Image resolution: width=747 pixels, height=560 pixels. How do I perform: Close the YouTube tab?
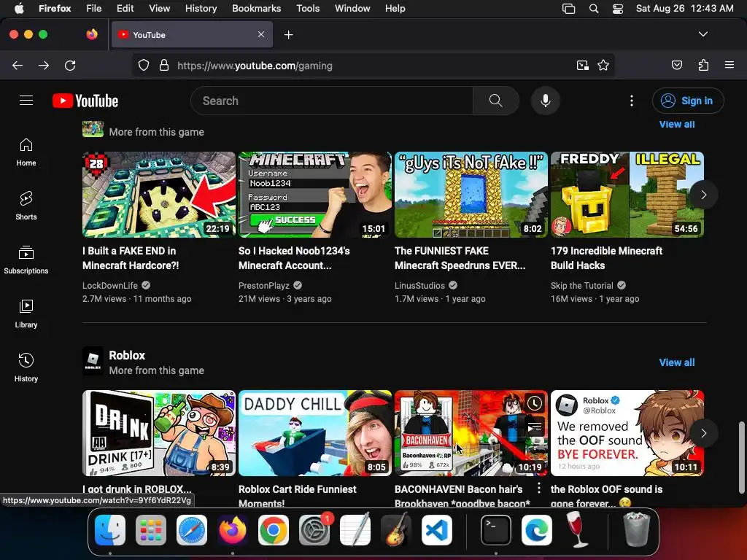(261, 34)
